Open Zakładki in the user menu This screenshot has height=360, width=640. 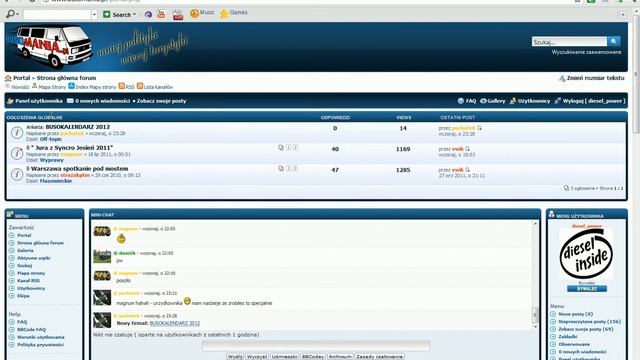pyautogui.click(x=568, y=337)
